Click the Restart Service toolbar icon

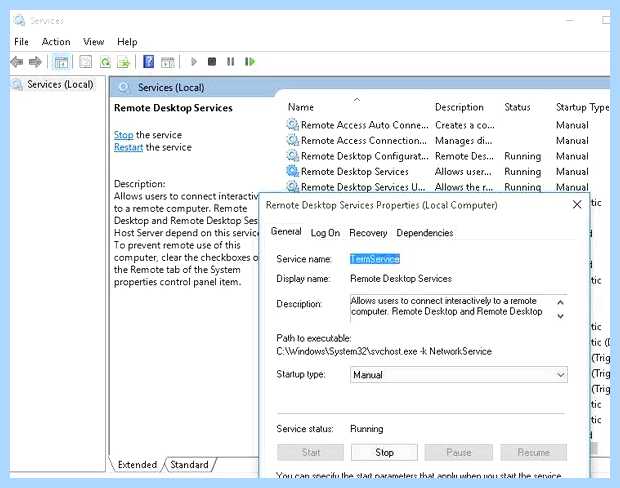coord(250,62)
